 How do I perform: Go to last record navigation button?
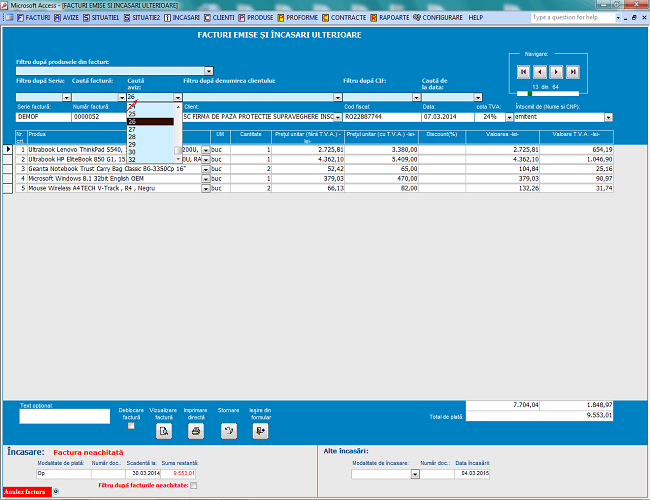click(573, 72)
